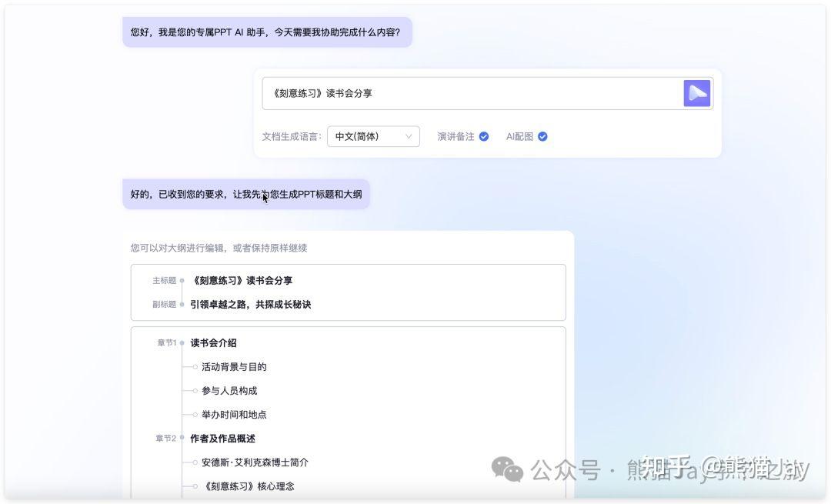The image size is (831, 504).
Task: Open the 中文(简体) language dropdown
Action: tap(374, 136)
